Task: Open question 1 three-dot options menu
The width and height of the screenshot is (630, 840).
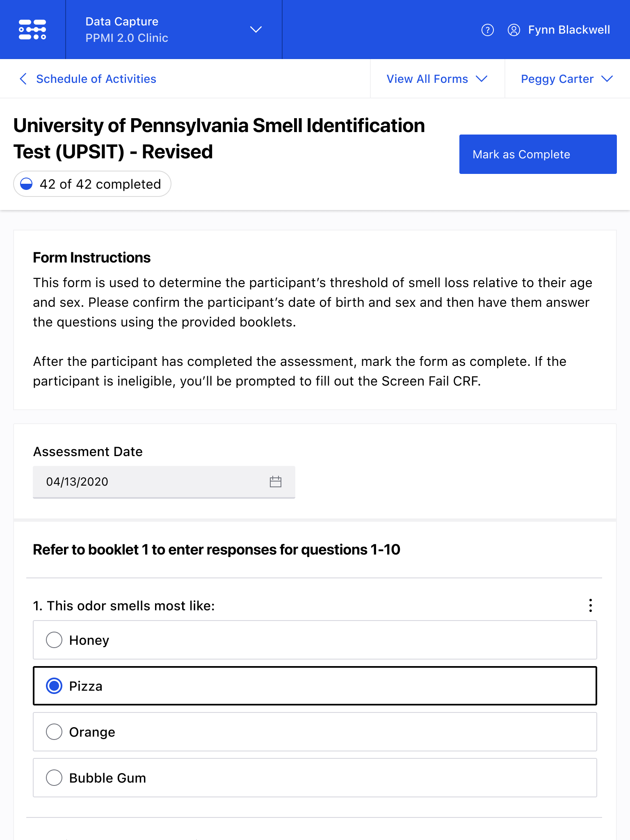Action: 591,605
